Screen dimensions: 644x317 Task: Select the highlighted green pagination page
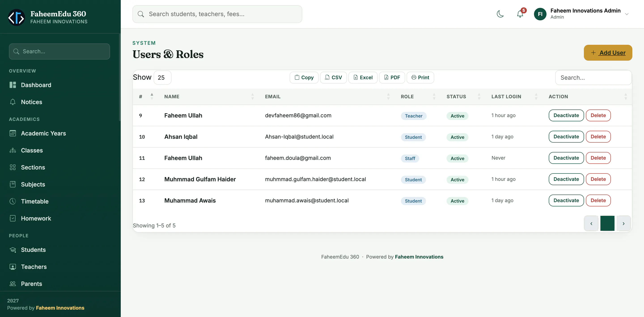coord(607,223)
